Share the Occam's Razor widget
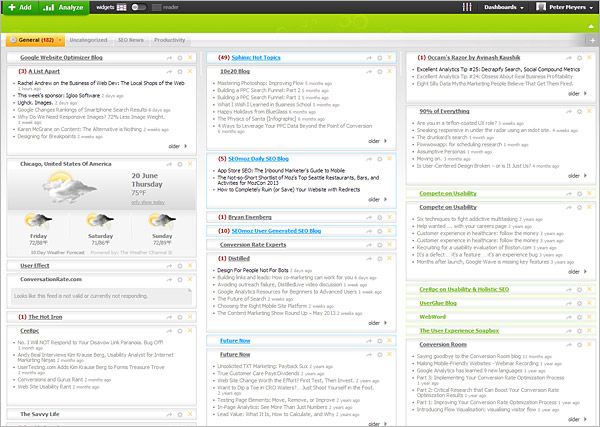The height and width of the screenshot is (427, 600). pyautogui.click(x=569, y=58)
